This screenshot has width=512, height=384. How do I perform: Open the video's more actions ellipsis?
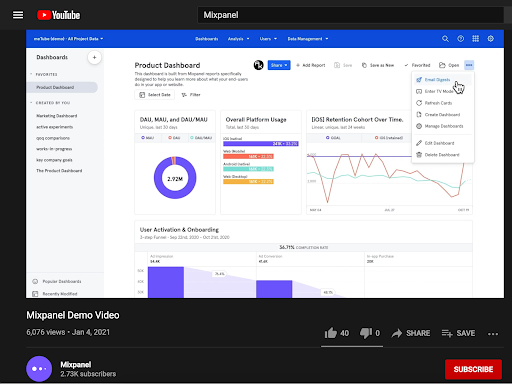(x=493, y=334)
